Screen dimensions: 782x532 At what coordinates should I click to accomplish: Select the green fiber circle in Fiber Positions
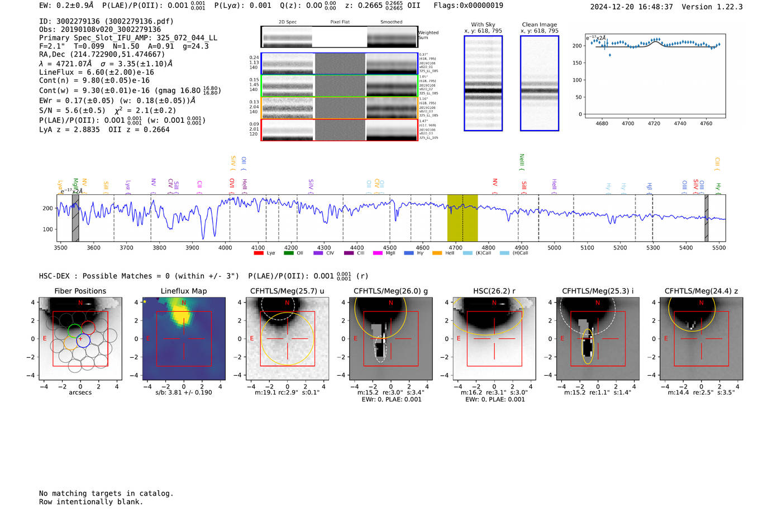pyautogui.click(x=74, y=330)
